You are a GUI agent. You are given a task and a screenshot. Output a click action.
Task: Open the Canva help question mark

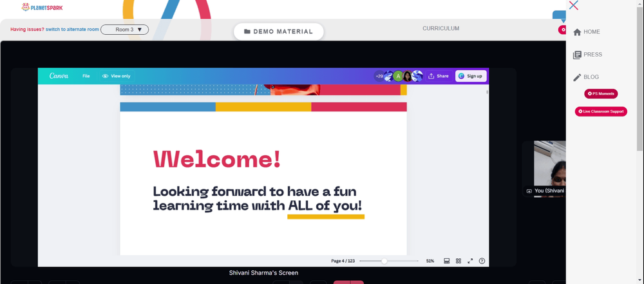(x=482, y=261)
